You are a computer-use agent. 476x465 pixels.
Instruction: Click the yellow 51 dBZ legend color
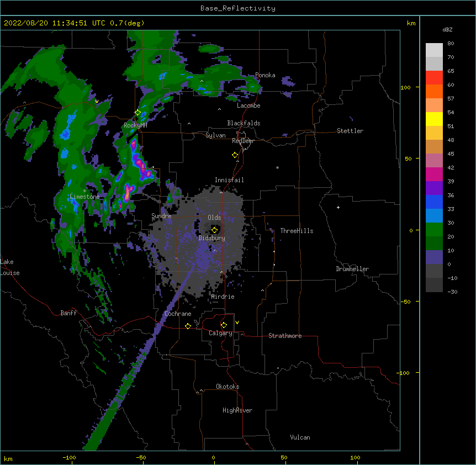pos(434,119)
